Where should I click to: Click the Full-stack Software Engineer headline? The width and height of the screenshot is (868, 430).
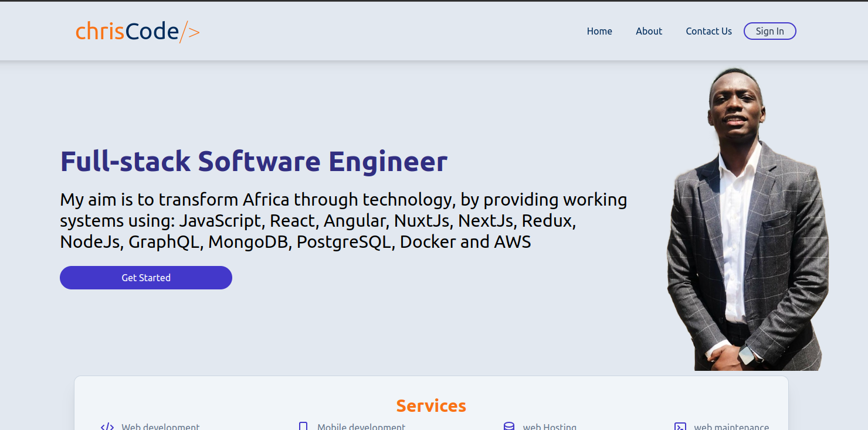[254, 162]
